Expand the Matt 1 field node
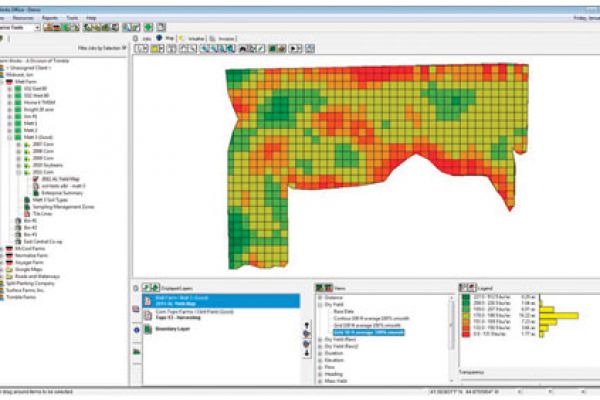The width and height of the screenshot is (600, 400). pyautogui.click(x=10, y=123)
